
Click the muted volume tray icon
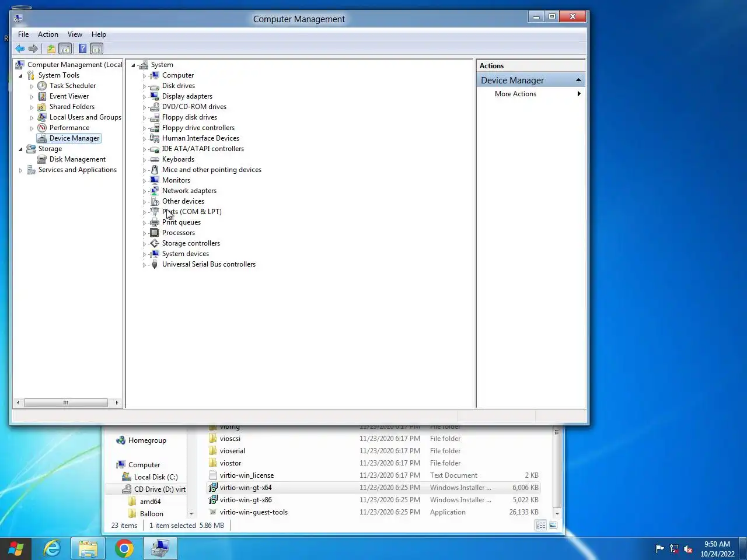[x=688, y=549]
